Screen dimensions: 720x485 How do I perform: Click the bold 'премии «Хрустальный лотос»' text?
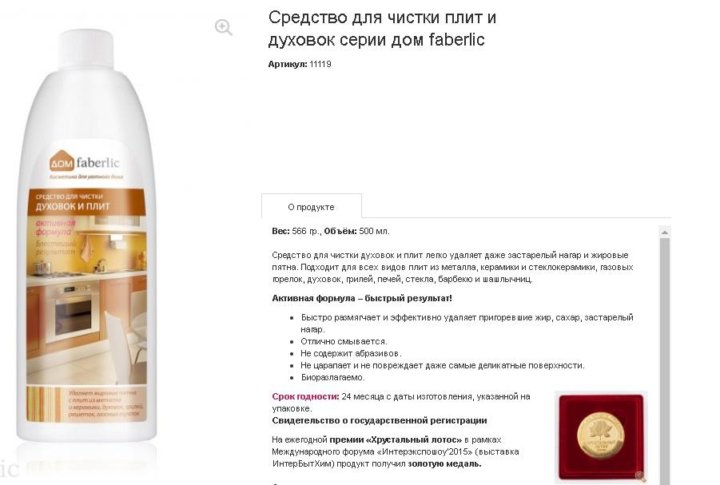coord(396,440)
